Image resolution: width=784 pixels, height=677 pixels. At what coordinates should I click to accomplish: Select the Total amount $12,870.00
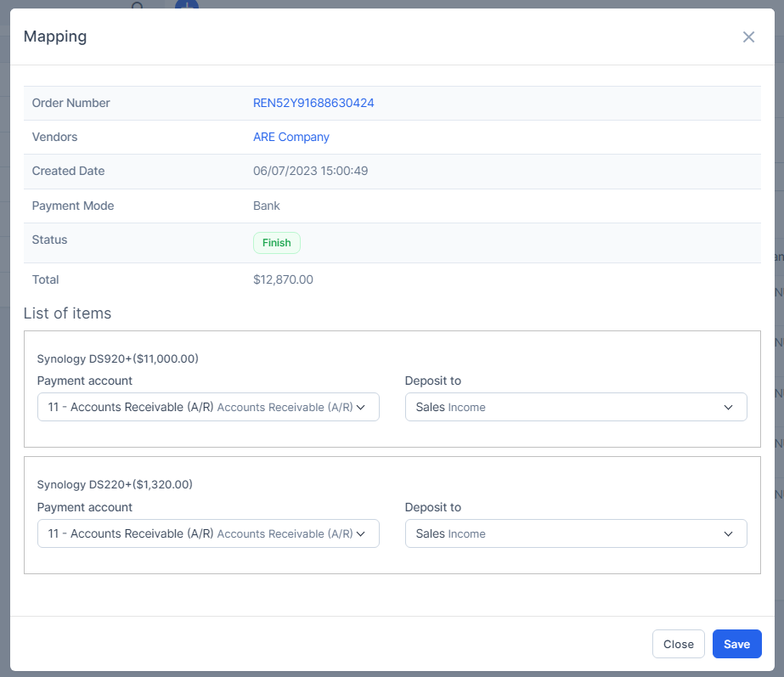[x=283, y=279]
